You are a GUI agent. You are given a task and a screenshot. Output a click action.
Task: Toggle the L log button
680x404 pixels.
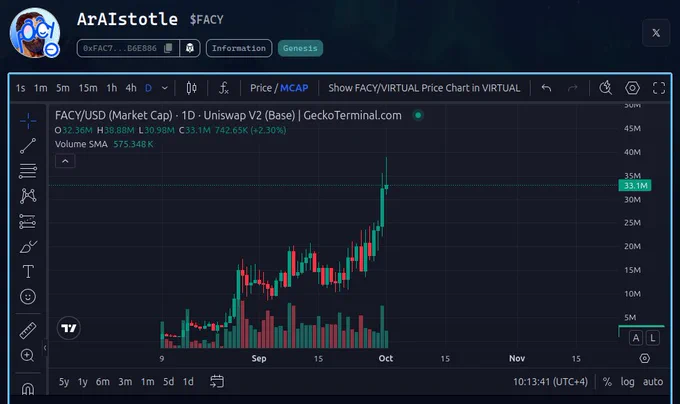coord(653,338)
